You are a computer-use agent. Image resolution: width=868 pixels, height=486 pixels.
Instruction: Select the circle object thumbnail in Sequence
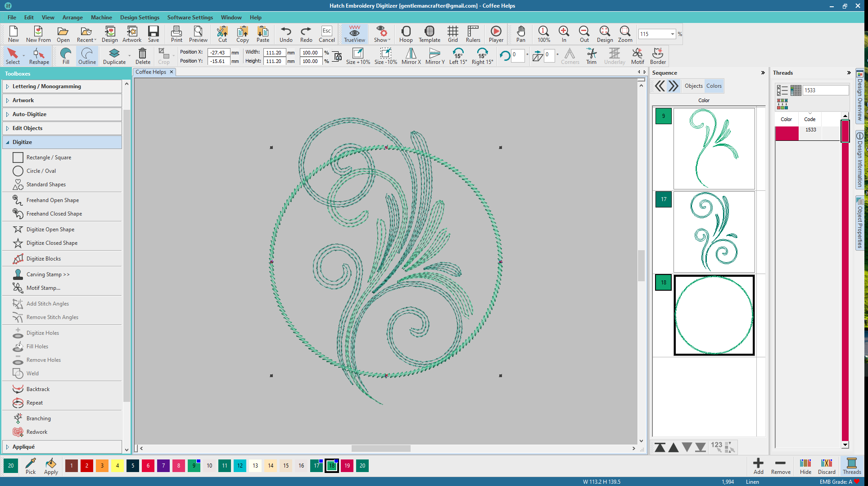tap(714, 315)
